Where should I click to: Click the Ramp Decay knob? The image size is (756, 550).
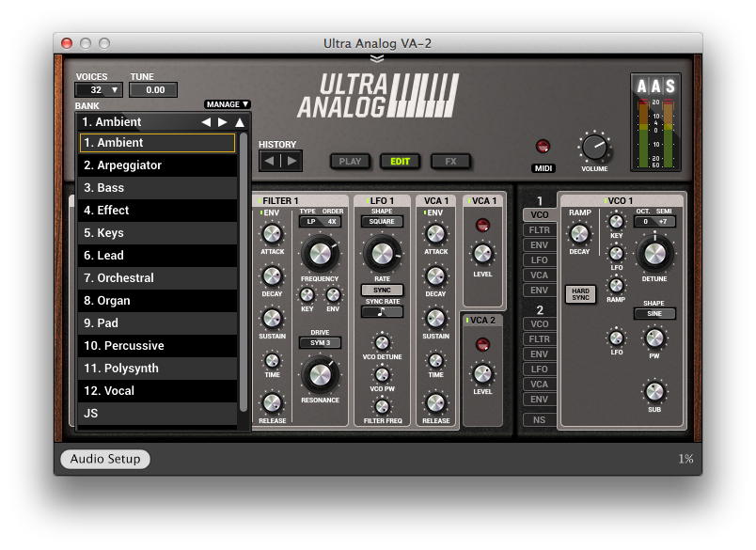(579, 234)
